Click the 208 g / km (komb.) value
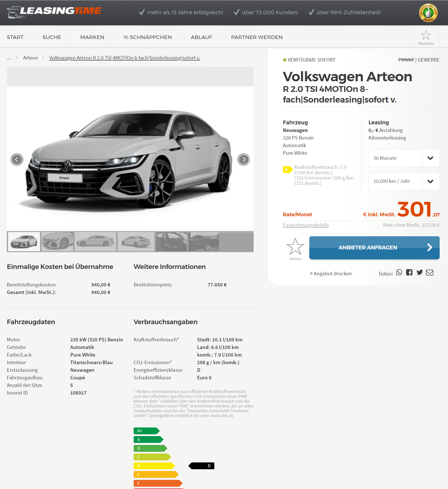This screenshot has height=489, width=448. point(218,362)
